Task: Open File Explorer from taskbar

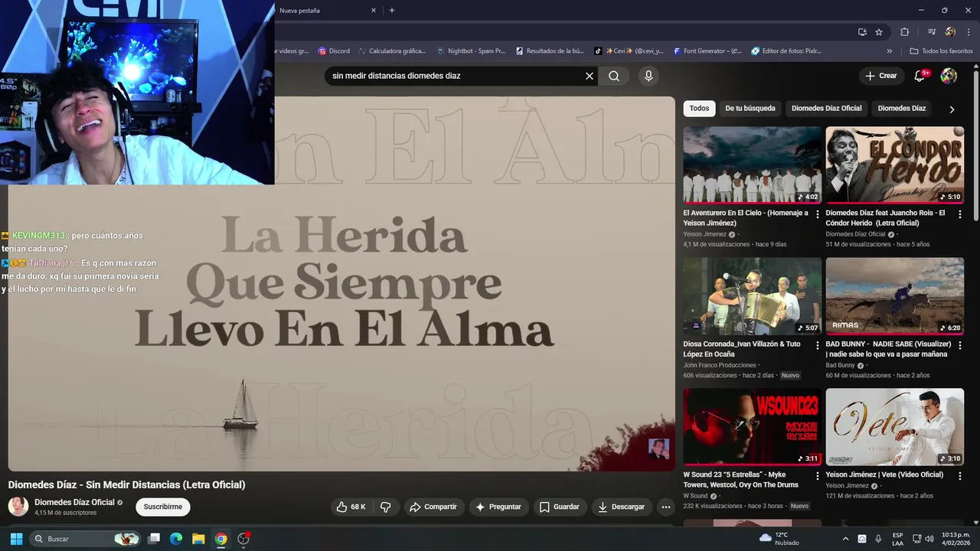Action: 198,539
